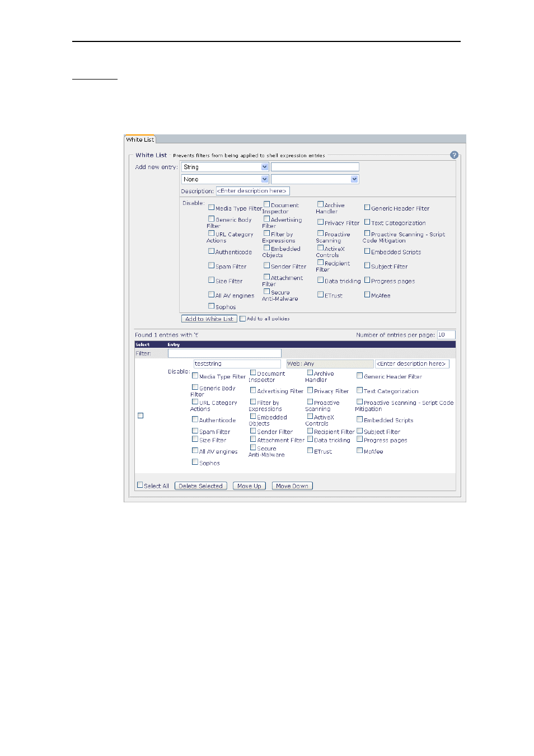Open the help icon in White List panel
The width and height of the screenshot is (534, 756).
point(454,155)
